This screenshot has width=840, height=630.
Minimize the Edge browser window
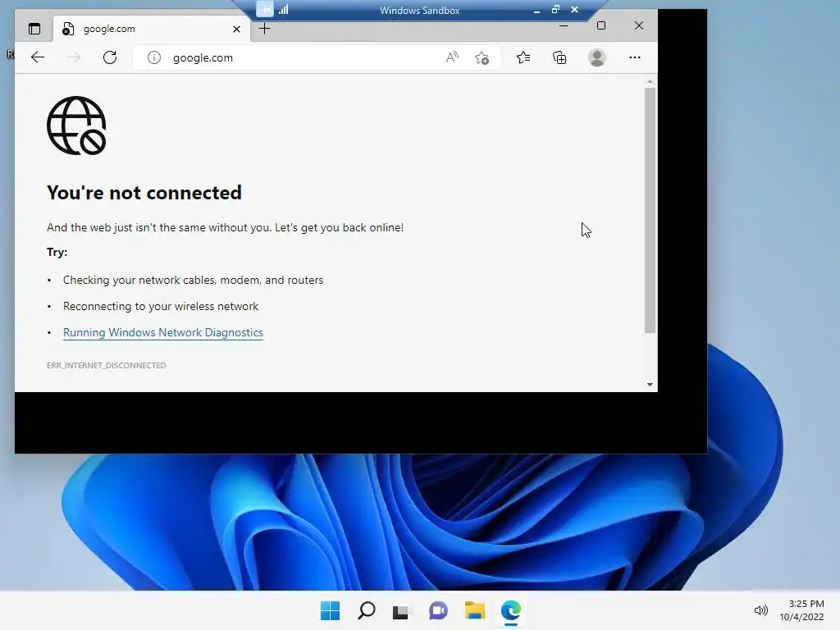[x=564, y=25]
